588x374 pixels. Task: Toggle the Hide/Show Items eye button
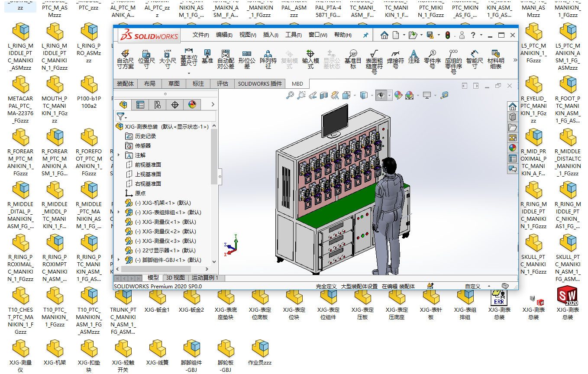click(x=381, y=95)
